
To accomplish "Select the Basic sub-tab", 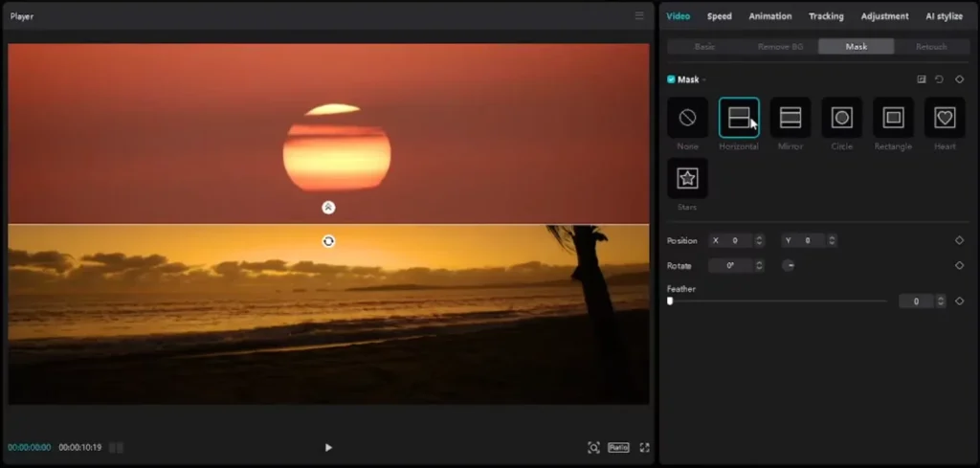I will pos(704,46).
